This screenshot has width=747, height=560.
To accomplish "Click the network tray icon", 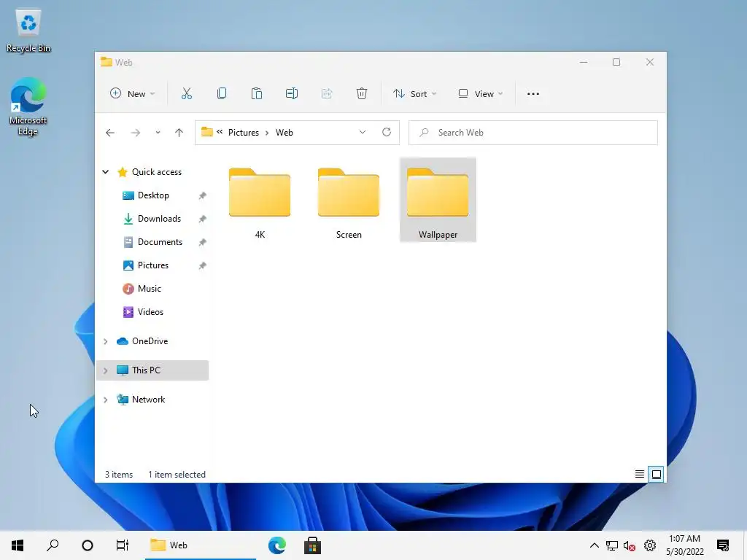I will click(612, 545).
